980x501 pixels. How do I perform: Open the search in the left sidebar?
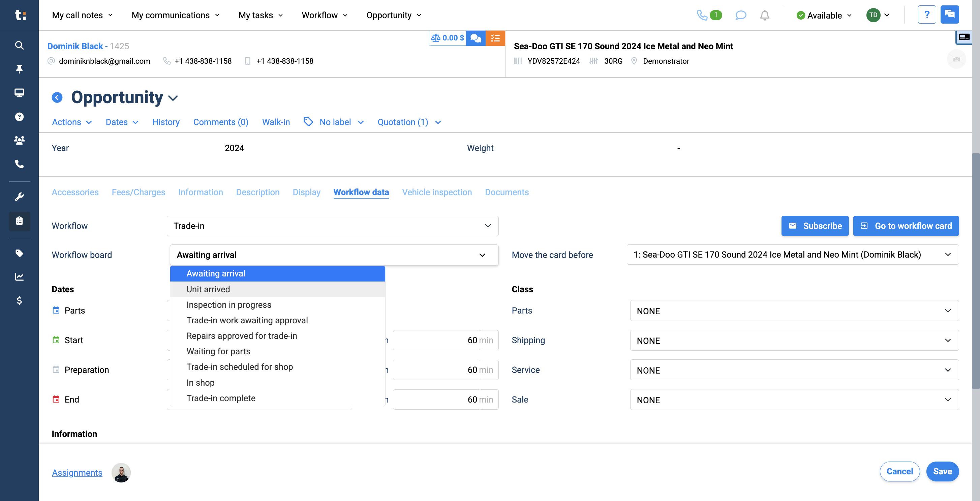[x=19, y=45]
